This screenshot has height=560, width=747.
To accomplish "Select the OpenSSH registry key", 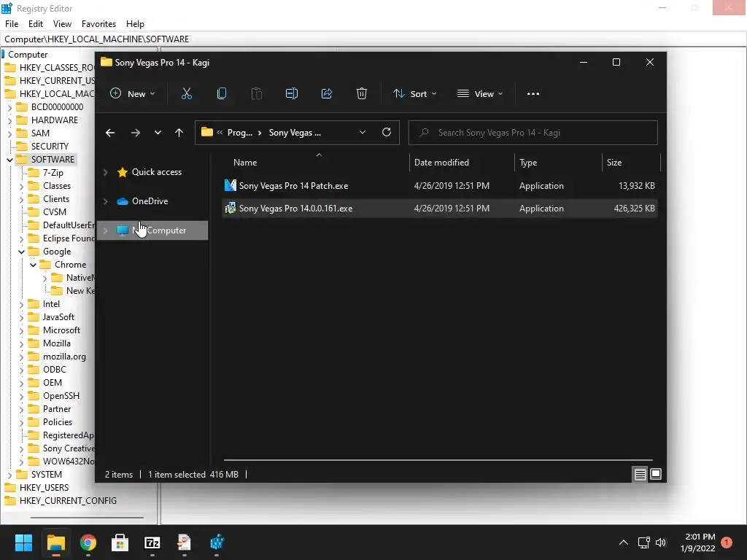I will [61, 396].
